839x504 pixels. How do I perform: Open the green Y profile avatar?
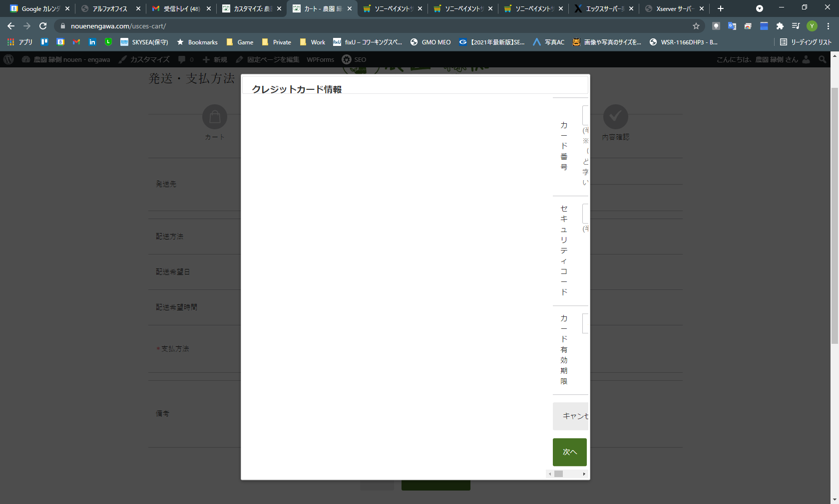812,26
